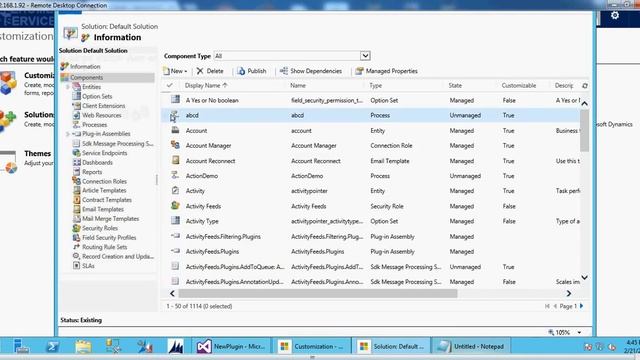Image resolution: width=640 pixels, height=360 pixels.
Task: Click the Activity Feeds security role icon
Action: coord(175,206)
